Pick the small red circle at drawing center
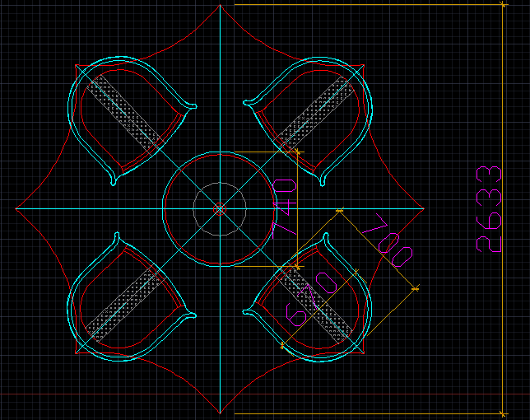Screen dimensions: 530x420 220,209
